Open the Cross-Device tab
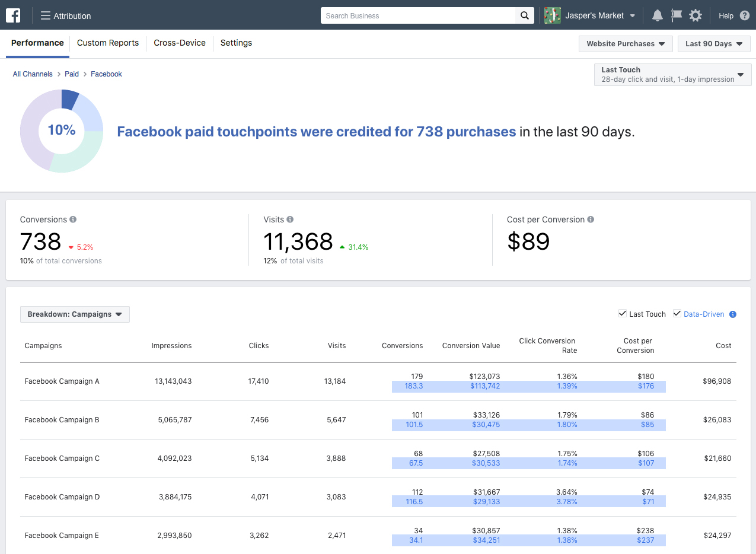The image size is (756, 554). coord(179,43)
